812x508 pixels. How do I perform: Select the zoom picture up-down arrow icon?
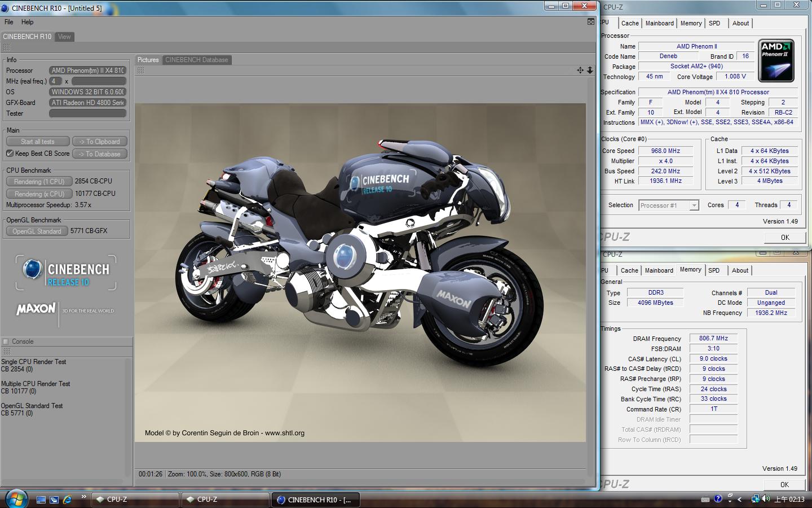pyautogui.click(x=590, y=70)
